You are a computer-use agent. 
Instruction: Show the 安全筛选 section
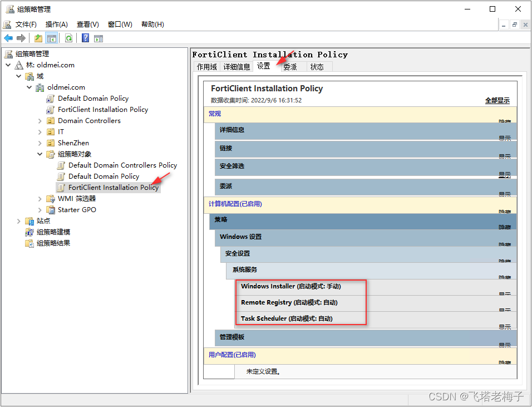(x=505, y=174)
